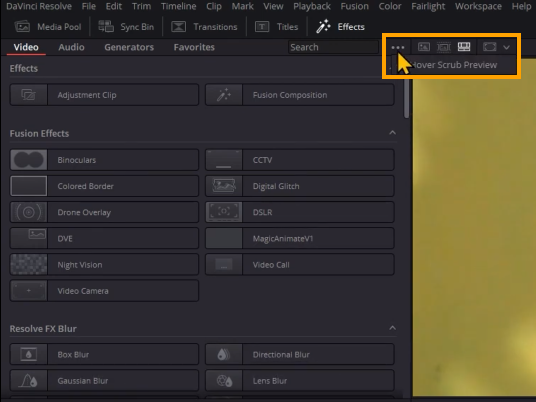This screenshot has width=536, height=402.
Task: Select the Adjustment Clip effect
Action: (104, 95)
